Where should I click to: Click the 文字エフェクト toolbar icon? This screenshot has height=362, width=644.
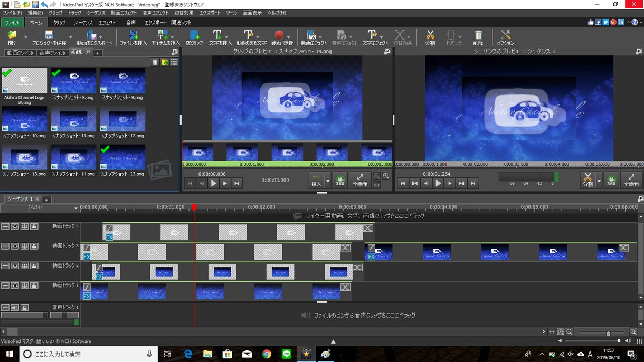pyautogui.click(x=375, y=37)
